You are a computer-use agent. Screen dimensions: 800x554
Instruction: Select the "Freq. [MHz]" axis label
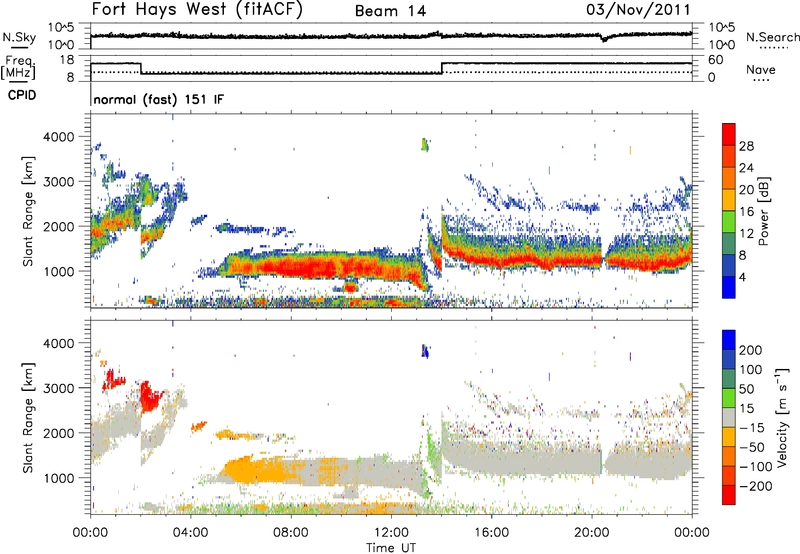coord(19,68)
